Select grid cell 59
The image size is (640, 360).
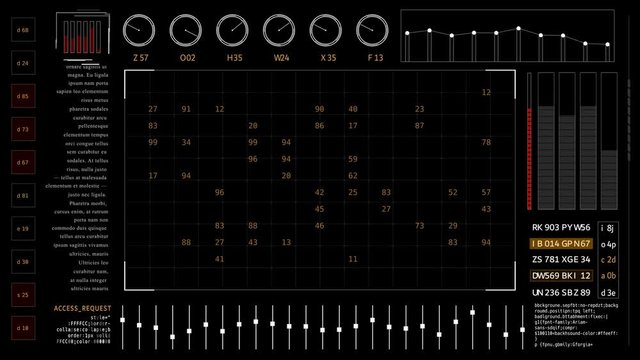pos(353,159)
